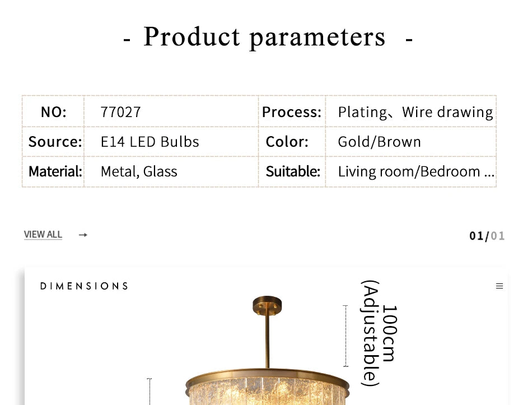Click the DIMENSIONS panel title
This screenshot has height=405, width=532.
coord(84,286)
